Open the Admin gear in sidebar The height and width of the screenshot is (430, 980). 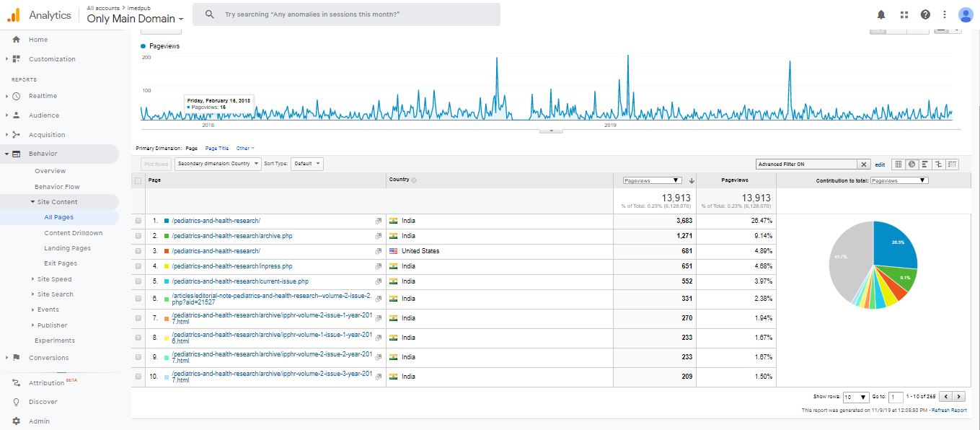tap(16, 421)
